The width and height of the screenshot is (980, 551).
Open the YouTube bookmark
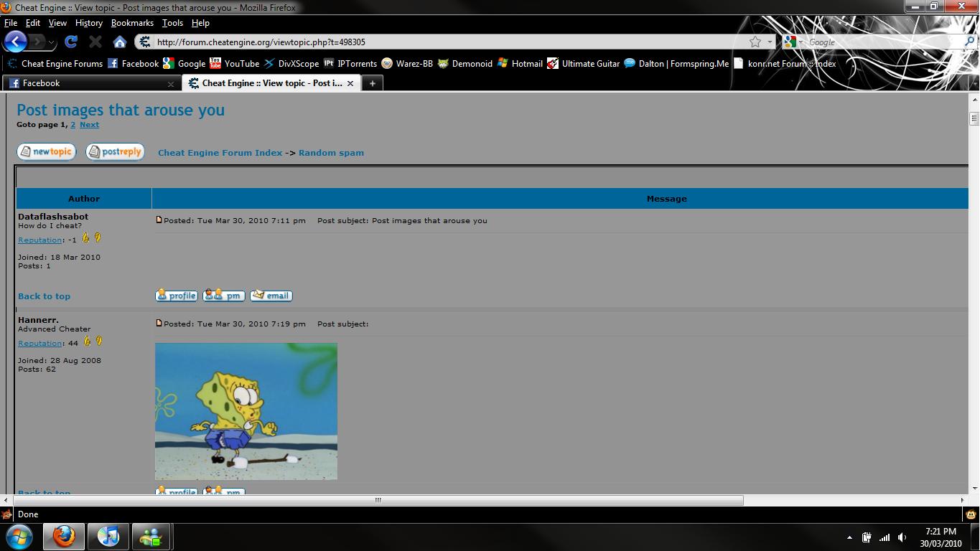[235, 64]
